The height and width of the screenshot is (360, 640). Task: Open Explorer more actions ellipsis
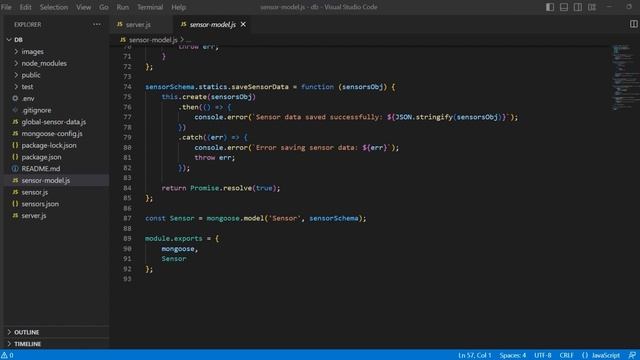point(97,24)
